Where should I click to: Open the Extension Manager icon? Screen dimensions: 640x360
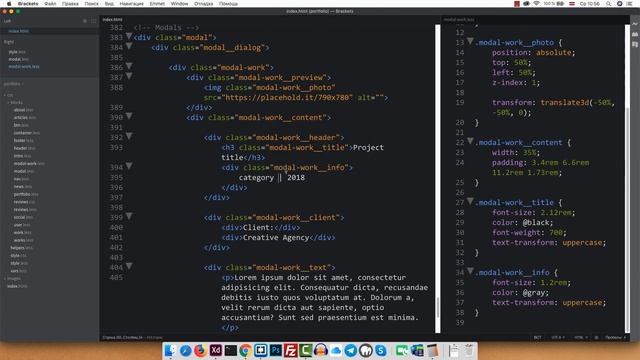[635, 34]
